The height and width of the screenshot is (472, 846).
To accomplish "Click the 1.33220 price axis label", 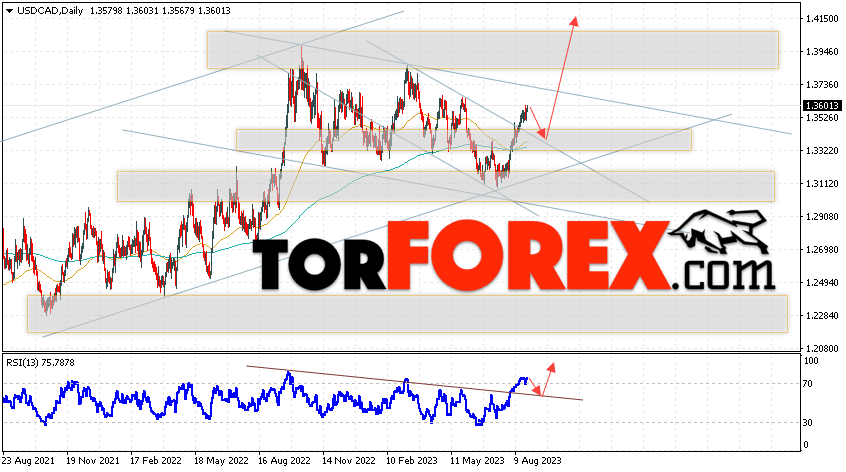I will coord(822,151).
